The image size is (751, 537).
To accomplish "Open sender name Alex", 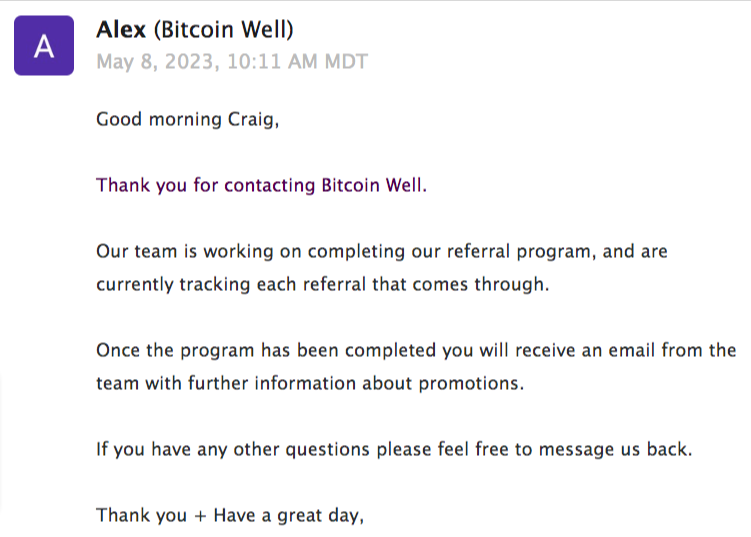I will coord(121,30).
